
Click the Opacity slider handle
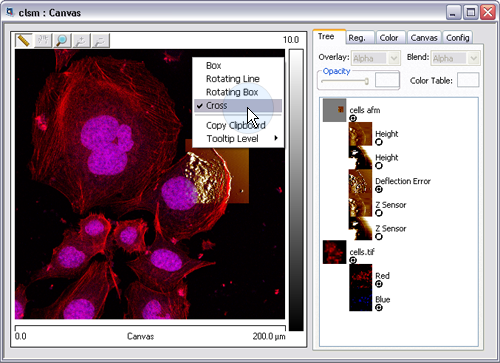pyautogui.click(x=367, y=81)
